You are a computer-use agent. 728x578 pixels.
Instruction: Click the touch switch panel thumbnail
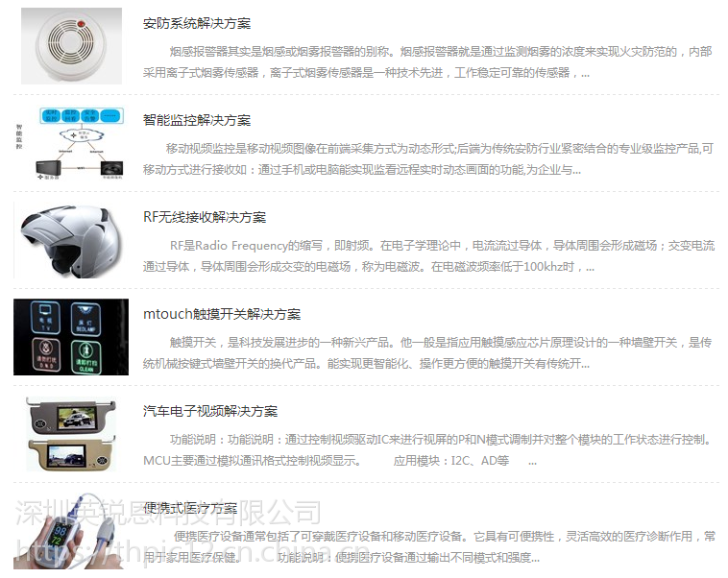point(71,337)
